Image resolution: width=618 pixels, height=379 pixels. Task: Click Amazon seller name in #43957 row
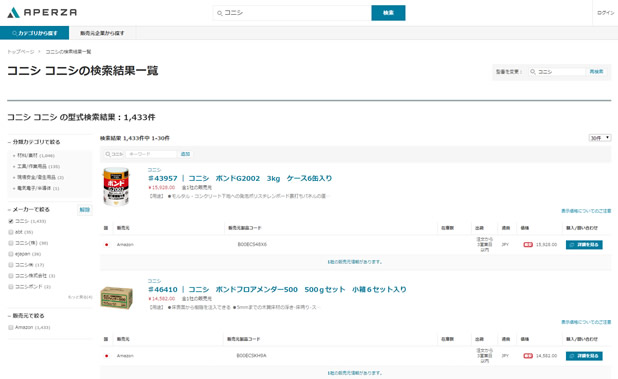125,245
